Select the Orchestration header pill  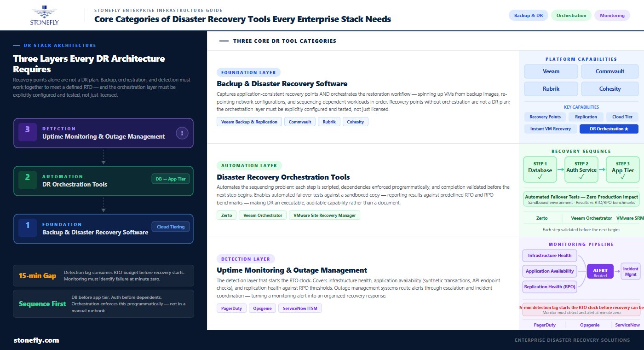point(571,15)
